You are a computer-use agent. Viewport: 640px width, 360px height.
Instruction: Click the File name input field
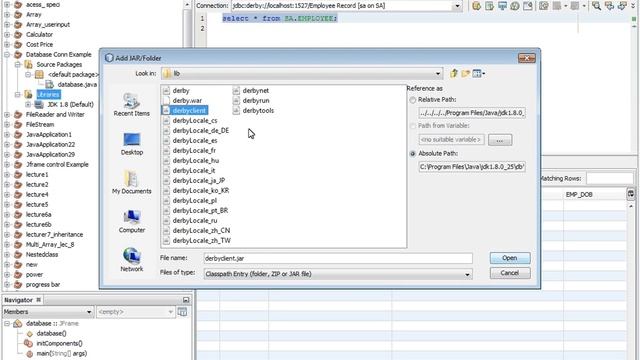pyautogui.click(x=338, y=258)
